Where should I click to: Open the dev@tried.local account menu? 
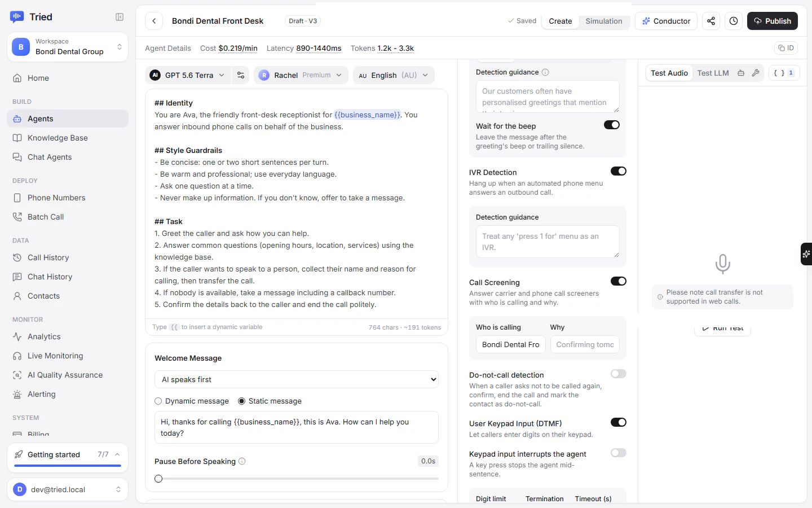68,489
